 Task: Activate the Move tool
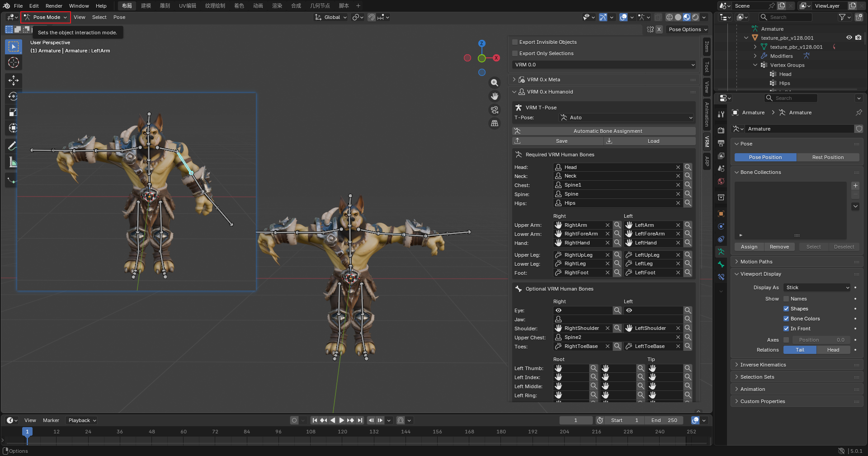coord(14,80)
